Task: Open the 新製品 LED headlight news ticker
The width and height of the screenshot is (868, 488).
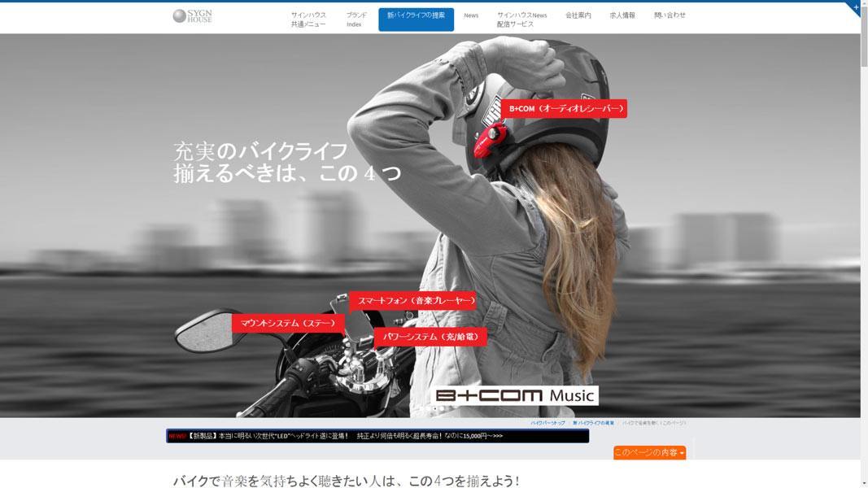Action: pos(377,436)
